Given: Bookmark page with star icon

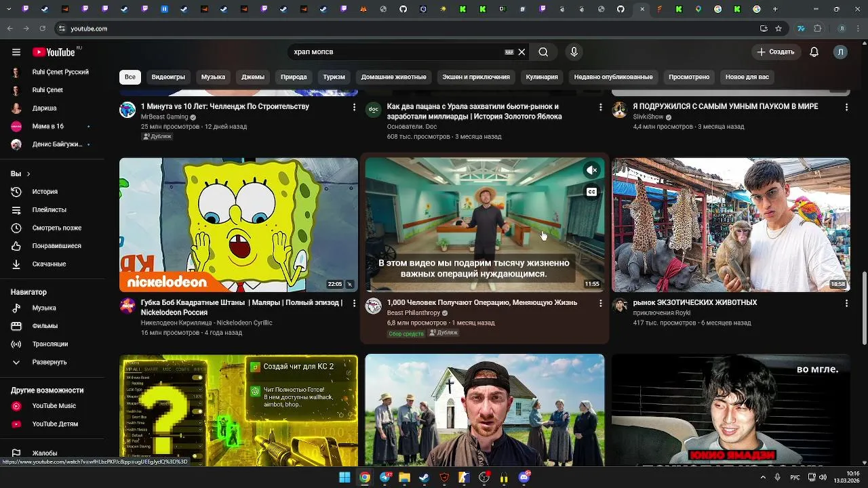Looking at the screenshot, I should coord(778,28).
